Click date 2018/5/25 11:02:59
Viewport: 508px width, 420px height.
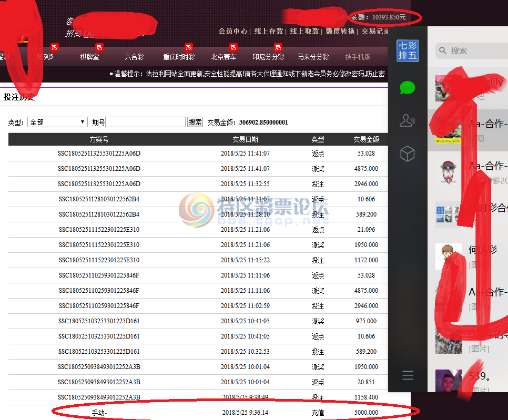(x=245, y=305)
